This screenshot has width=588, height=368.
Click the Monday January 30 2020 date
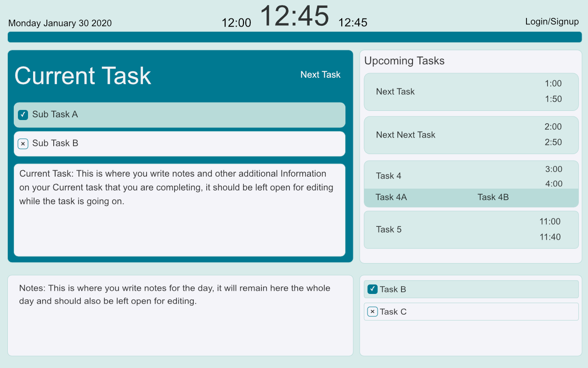[x=60, y=23]
